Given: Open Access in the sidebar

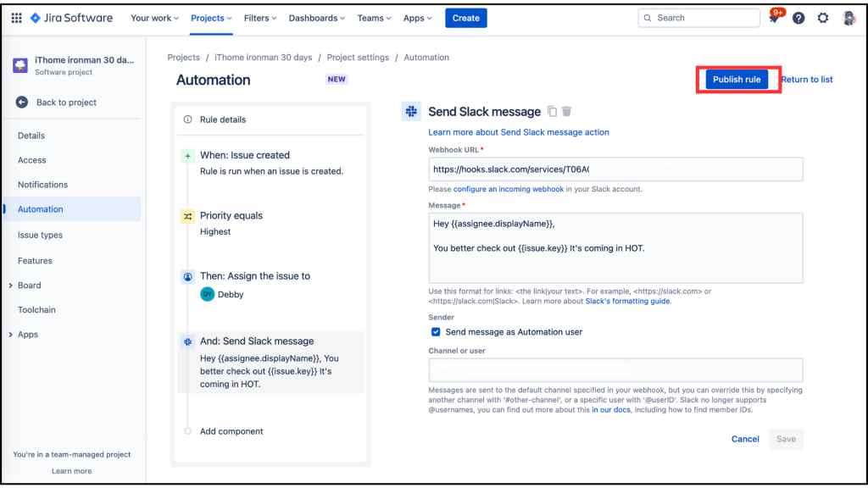Looking at the screenshot, I should point(31,160).
